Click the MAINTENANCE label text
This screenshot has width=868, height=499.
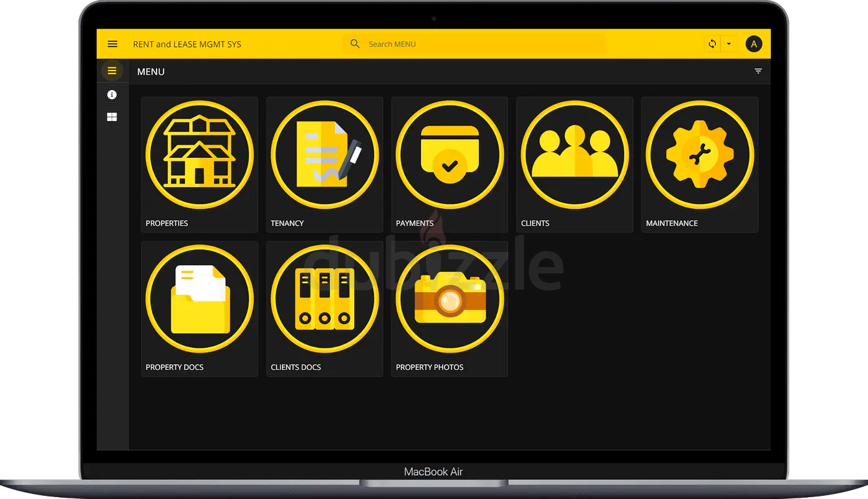(x=672, y=223)
